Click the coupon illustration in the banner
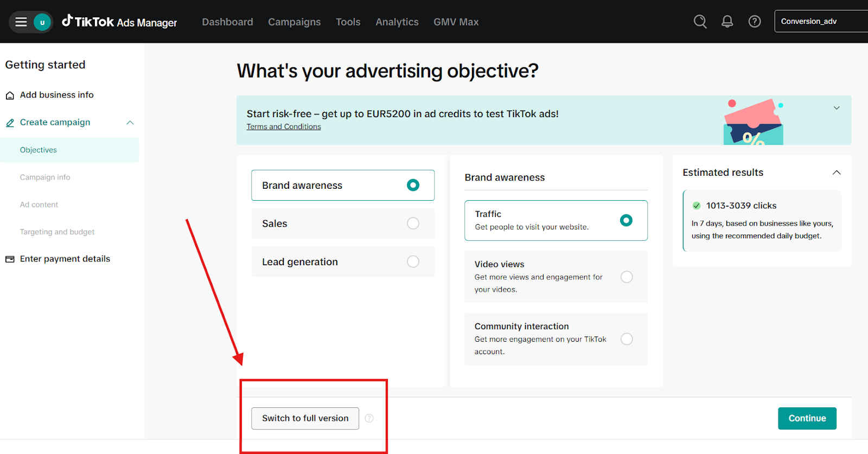The height and width of the screenshot is (454, 868). (x=753, y=123)
